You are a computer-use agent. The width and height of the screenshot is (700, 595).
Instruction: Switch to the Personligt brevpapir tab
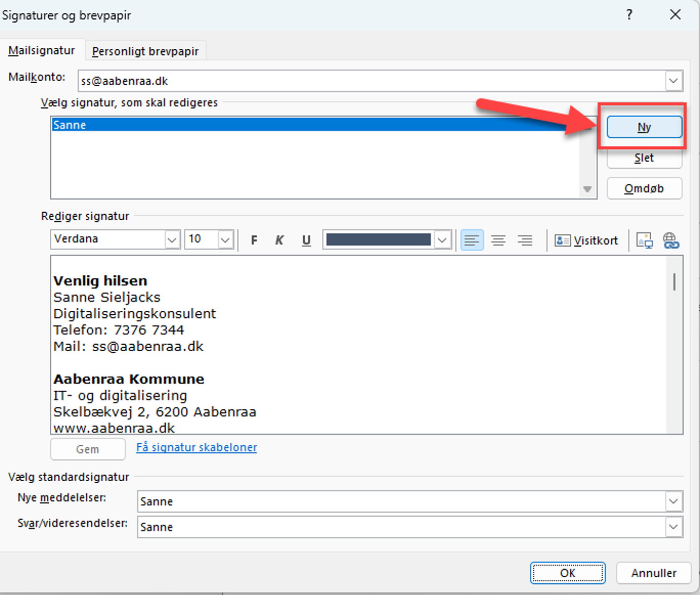click(145, 51)
